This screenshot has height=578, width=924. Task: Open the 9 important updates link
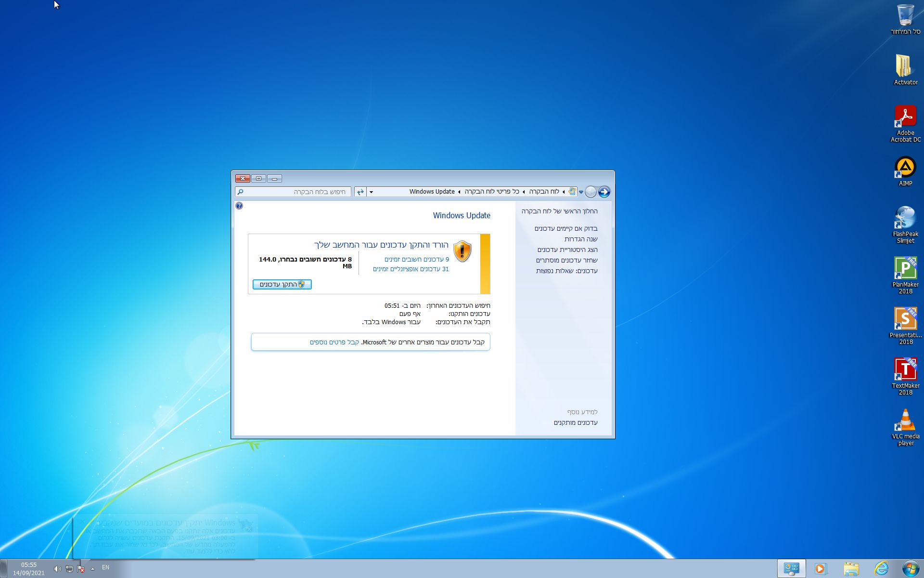tap(416, 259)
